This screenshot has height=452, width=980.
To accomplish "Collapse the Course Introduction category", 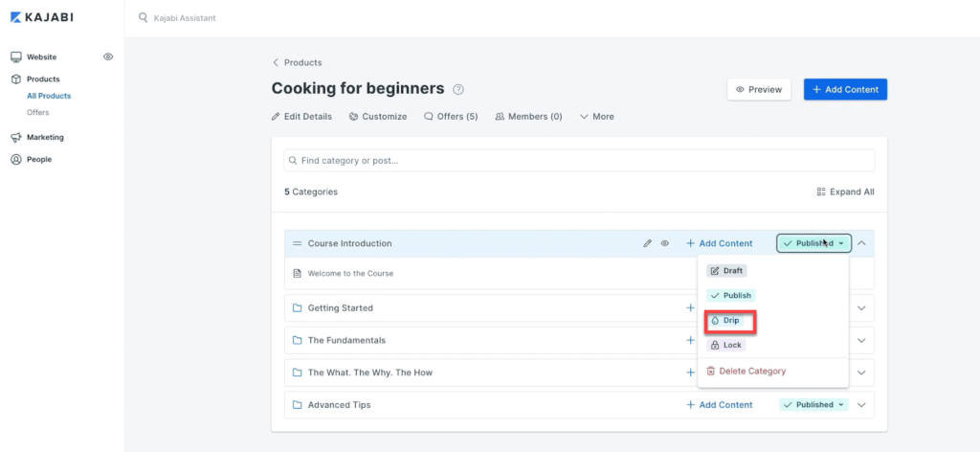I will (x=862, y=243).
